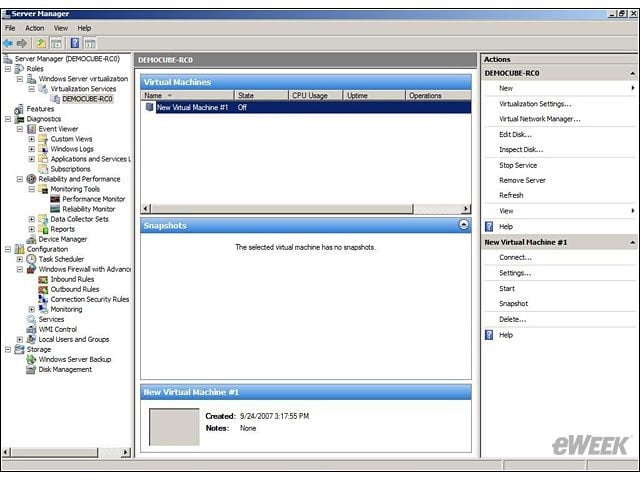Screen dimensions: 640x480
Task: Toggle the console tree pane toolbar icon
Action: click(x=56, y=43)
